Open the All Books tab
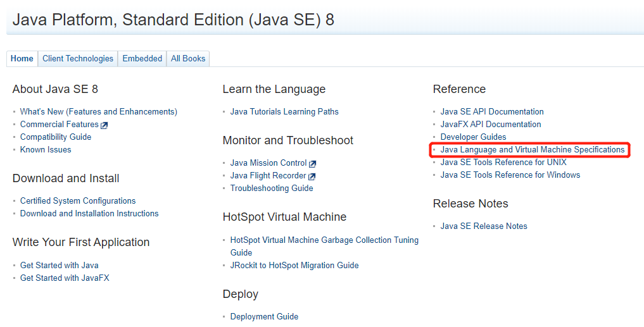Viewport: 644px width, 327px height. pos(188,59)
